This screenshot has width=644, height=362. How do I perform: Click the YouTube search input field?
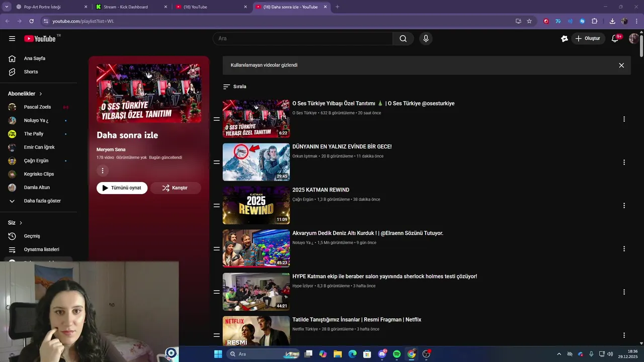tap(303, 39)
